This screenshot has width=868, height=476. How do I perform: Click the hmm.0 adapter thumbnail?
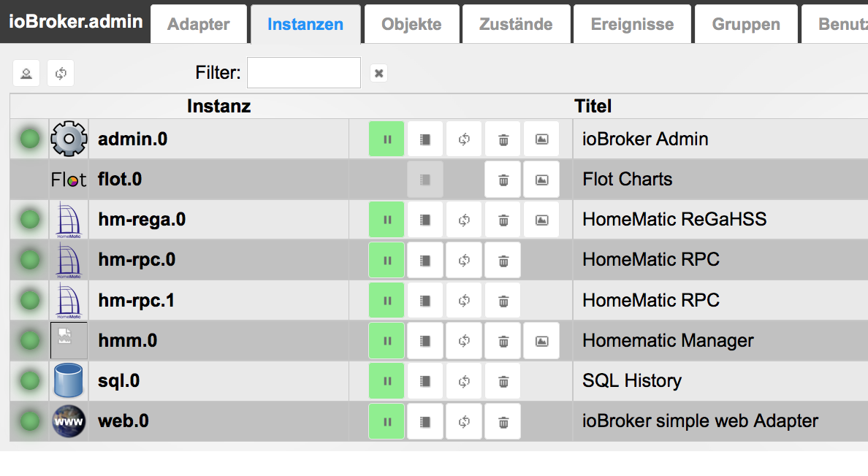tap(69, 341)
